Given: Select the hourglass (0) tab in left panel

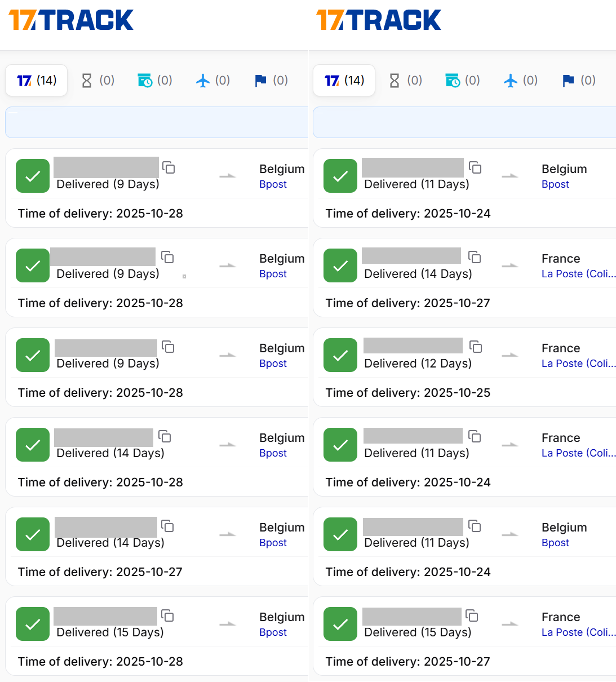Looking at the screenshot, I should tap(98, 81).
